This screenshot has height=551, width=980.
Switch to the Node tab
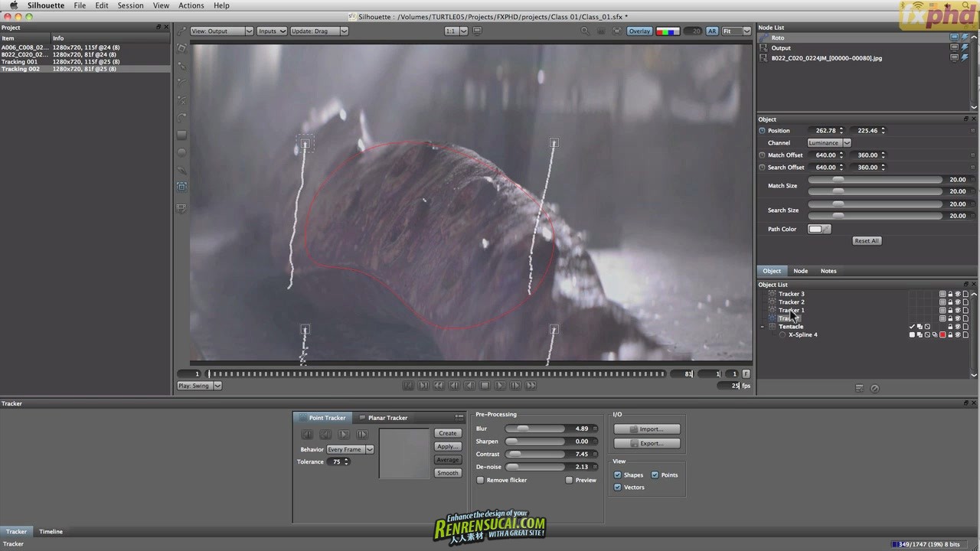pyautogui.click(x=800, y=271)
